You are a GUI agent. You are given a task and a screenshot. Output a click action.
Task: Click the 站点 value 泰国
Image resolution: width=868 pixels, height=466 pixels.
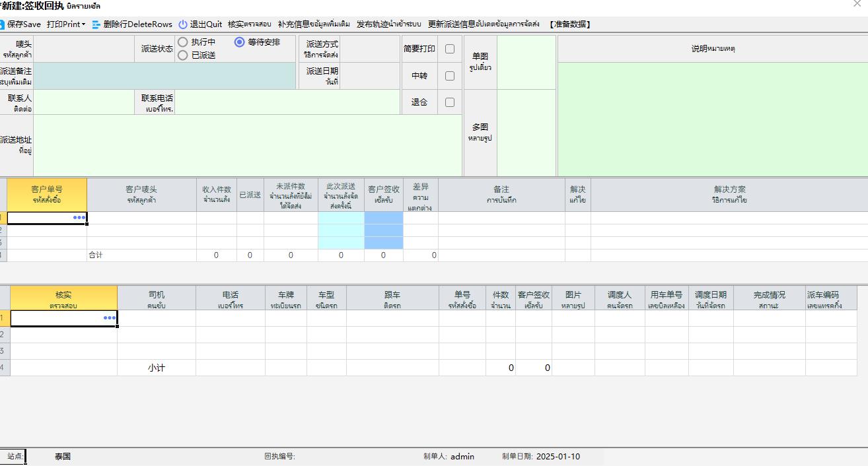pyautogui.click(x=63, y=456)
